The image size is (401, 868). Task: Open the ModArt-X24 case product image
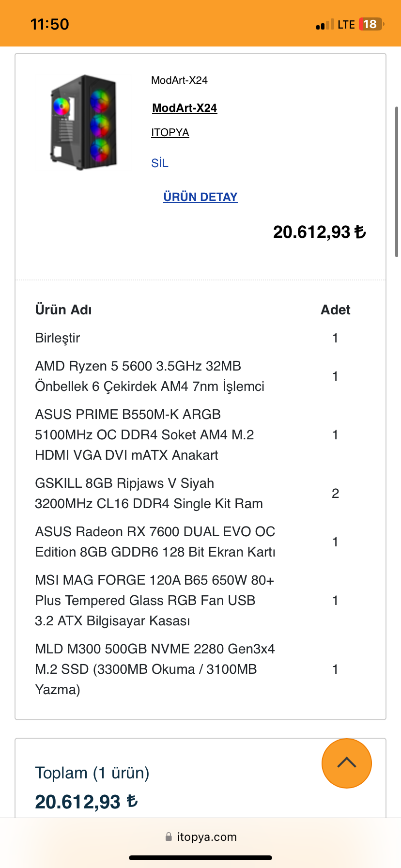84,122
